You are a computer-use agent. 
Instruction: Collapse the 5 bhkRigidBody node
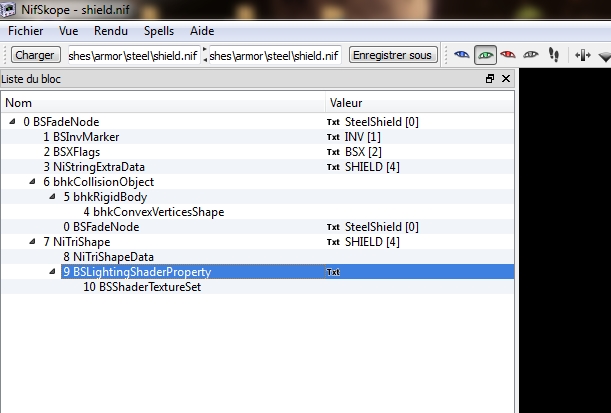53,196
